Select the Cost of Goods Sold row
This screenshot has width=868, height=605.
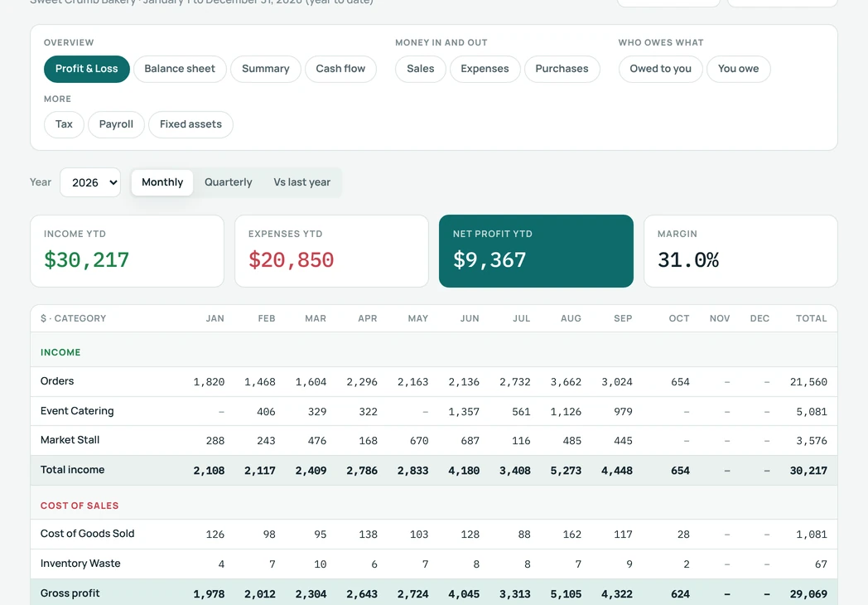pos(433,534)
